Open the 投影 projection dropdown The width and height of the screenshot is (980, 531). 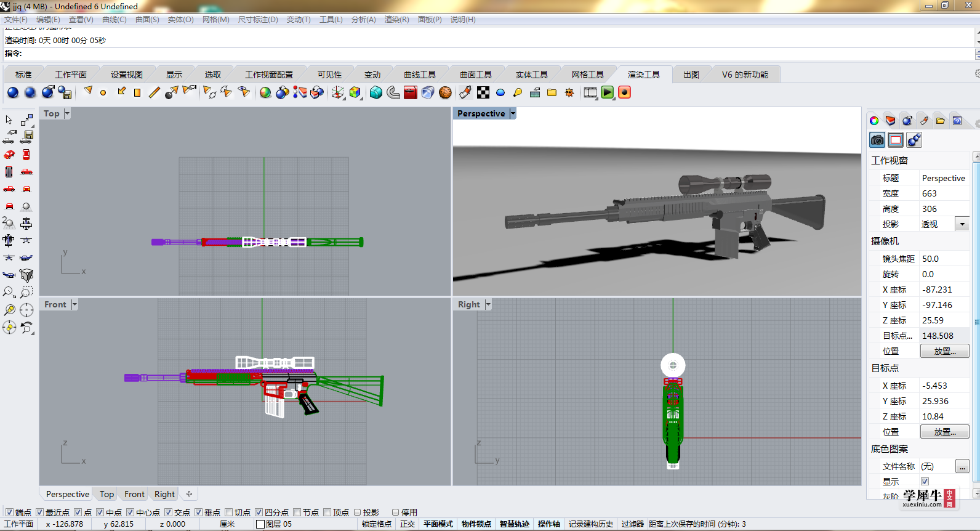pyautogui.click(x=962, y=224)
